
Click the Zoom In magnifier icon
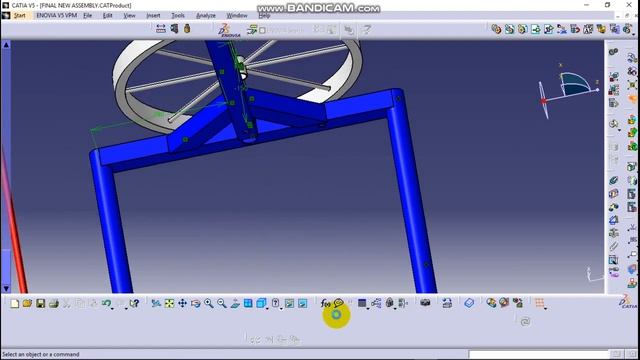[209, 303]
